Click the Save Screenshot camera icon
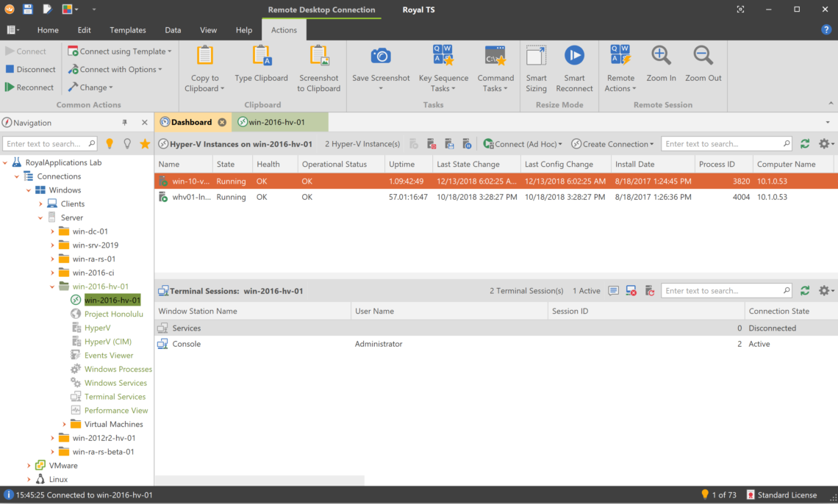This screenshot has height=504, width=838. (380, 57)
